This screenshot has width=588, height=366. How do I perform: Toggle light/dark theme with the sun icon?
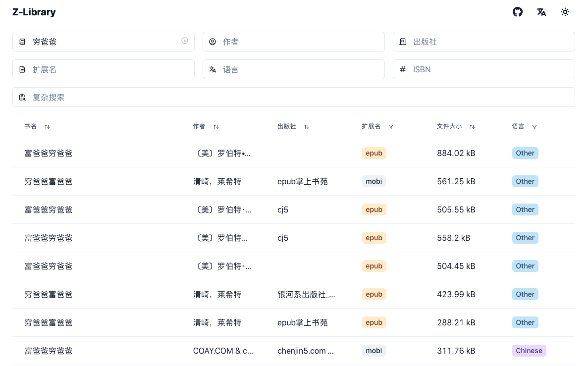point(565,12)
